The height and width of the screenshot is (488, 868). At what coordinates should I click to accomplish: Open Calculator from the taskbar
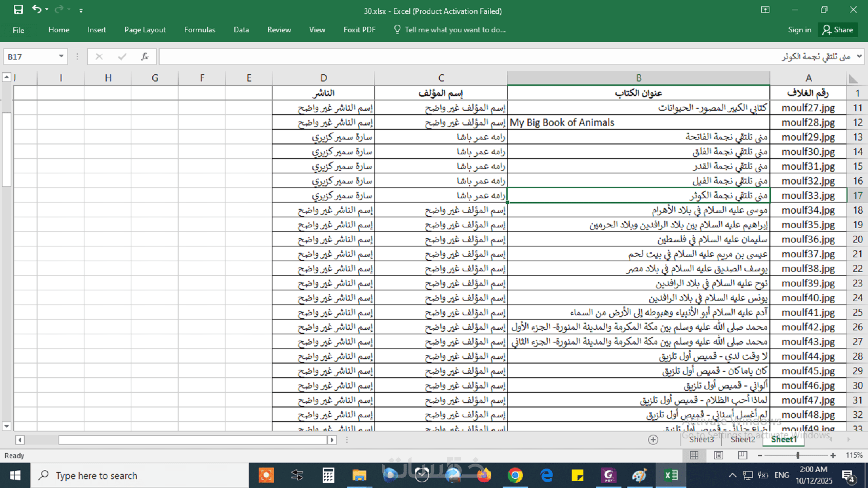[329, 475]
